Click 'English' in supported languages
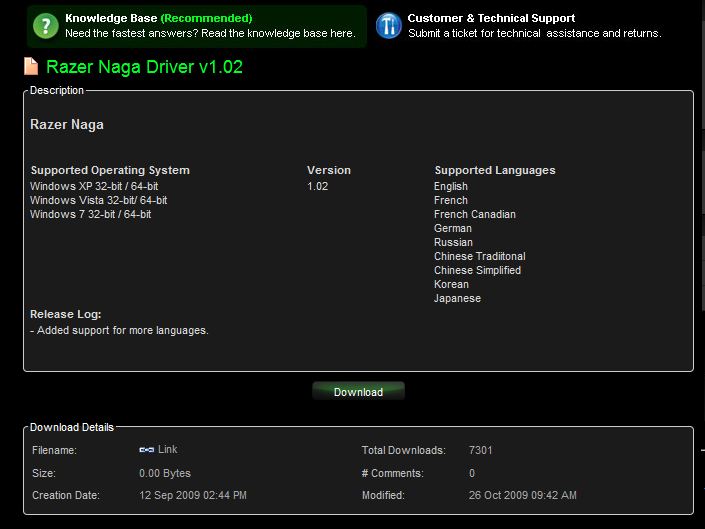 click(x=451, y=186)
